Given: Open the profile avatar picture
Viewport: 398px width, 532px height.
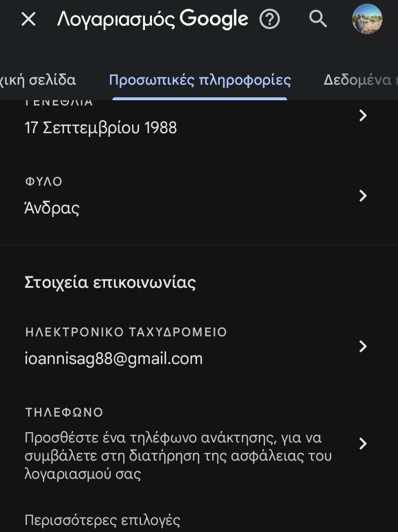Looking at the screenshot, I should coord(367,19).
